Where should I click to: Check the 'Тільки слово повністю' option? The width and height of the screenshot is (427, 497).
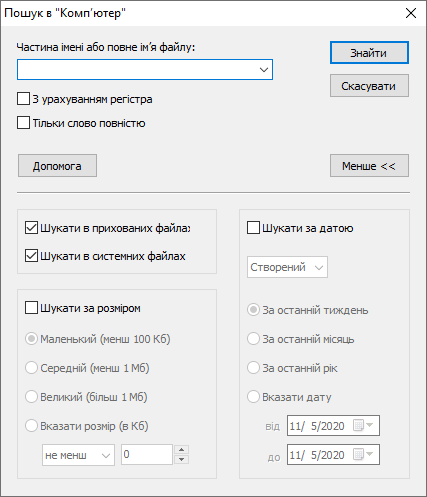(23, 123)
